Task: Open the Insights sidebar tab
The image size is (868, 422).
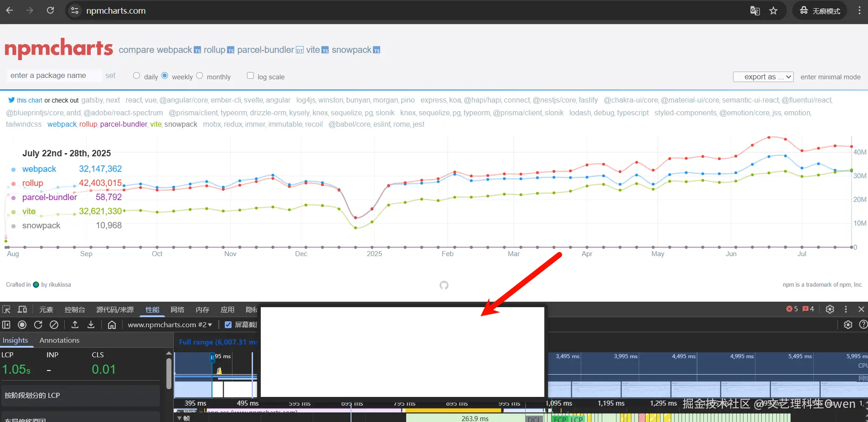Action: click(15, 340)
